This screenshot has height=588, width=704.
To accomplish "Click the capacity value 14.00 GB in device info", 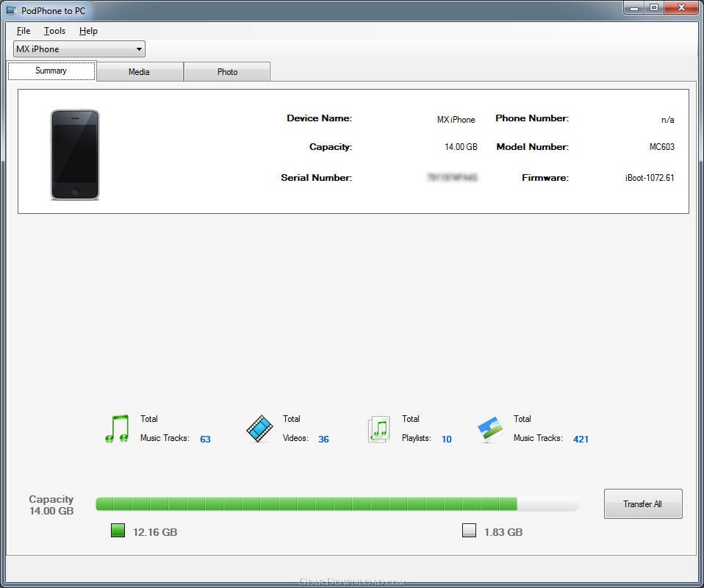I will coord(461,146).
